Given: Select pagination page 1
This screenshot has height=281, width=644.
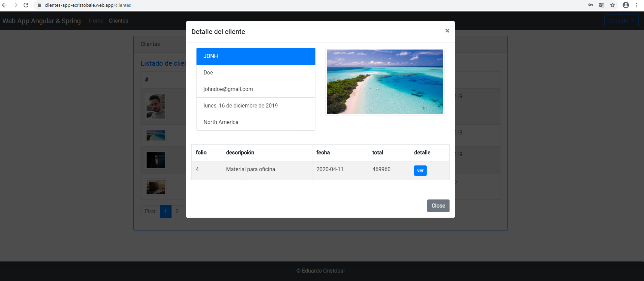Looking at the screenshot, I should tap(165, 212).
